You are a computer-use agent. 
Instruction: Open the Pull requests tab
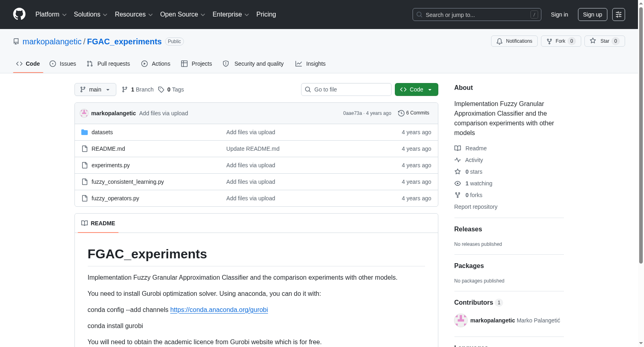[x=108, y=64]
